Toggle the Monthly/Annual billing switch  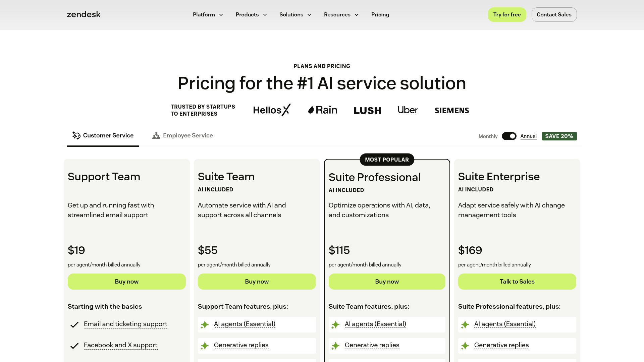coord(509,136)
